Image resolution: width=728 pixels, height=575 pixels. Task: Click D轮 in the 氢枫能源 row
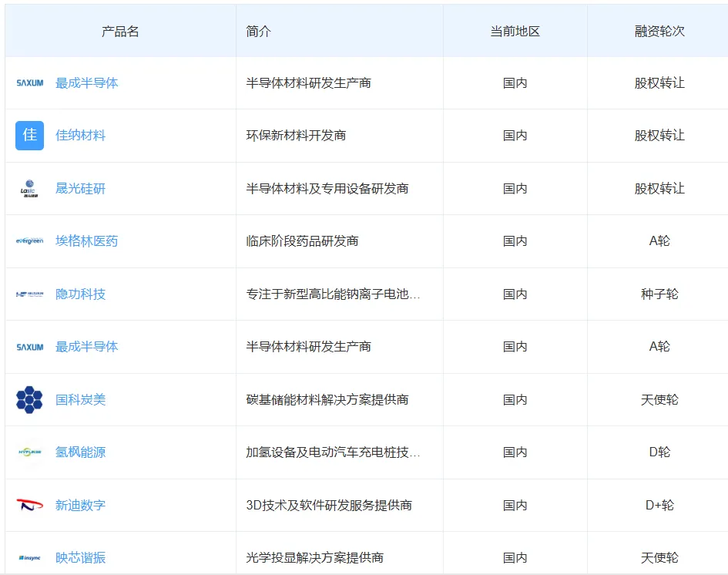coord(659,452)
